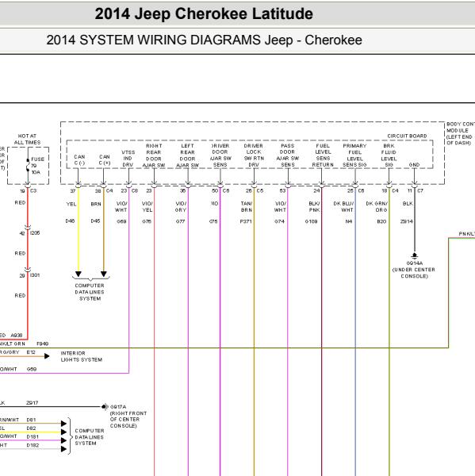Click circuit number 'A938'

17,335
